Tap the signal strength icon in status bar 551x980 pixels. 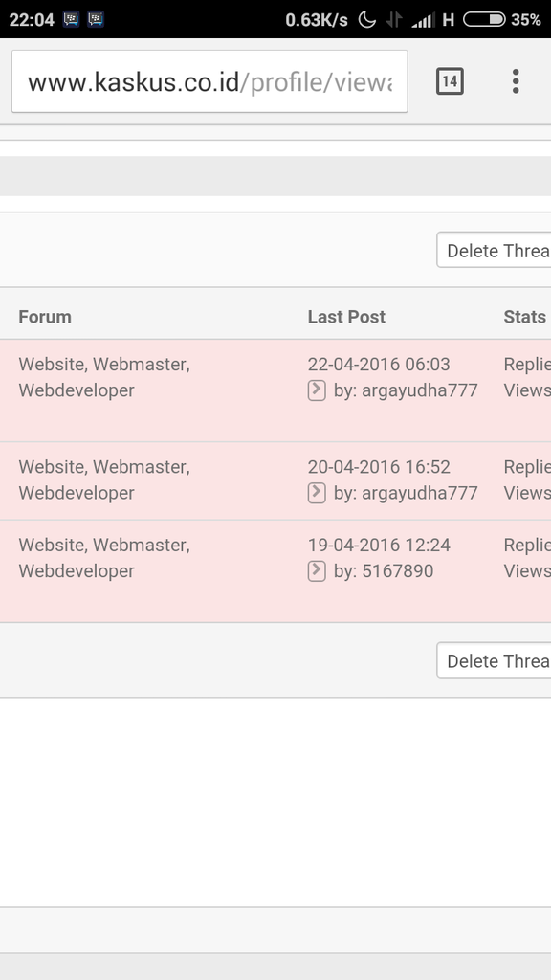[x=424, y=20]
